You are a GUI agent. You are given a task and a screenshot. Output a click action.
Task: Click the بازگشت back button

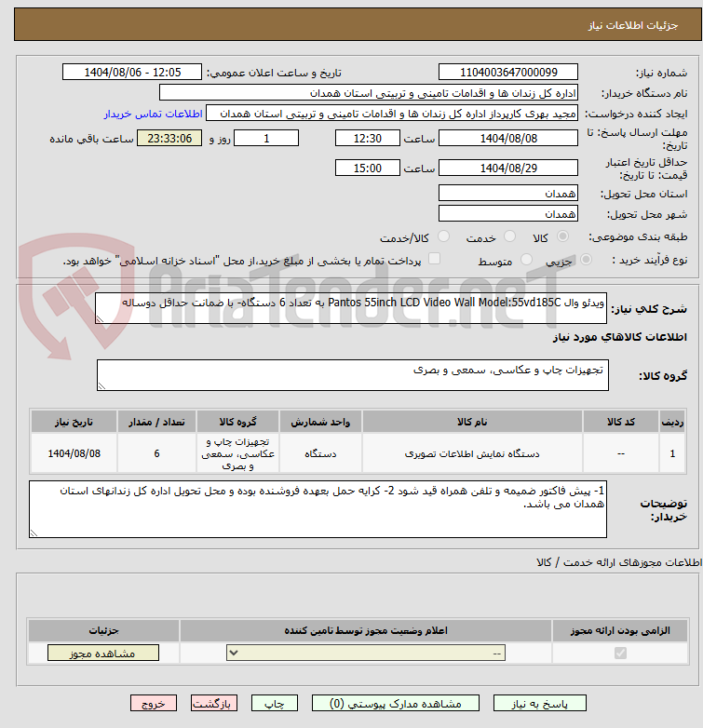tap(213, 704)
